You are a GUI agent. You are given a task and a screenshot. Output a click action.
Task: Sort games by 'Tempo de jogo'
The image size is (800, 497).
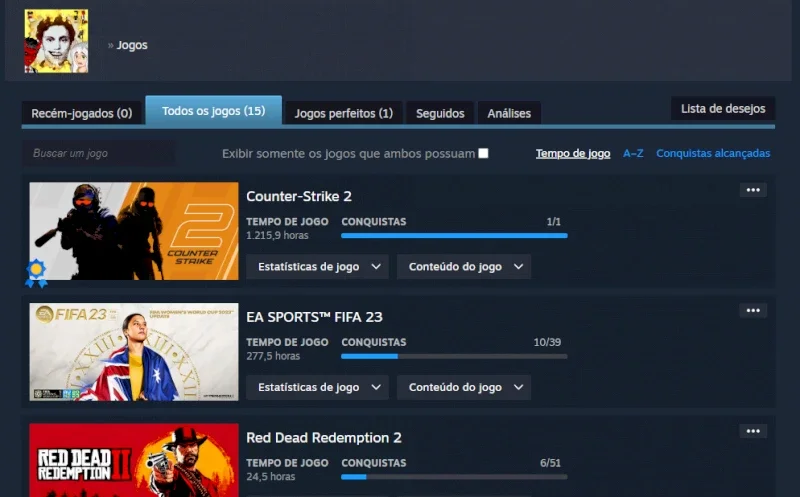573,153
